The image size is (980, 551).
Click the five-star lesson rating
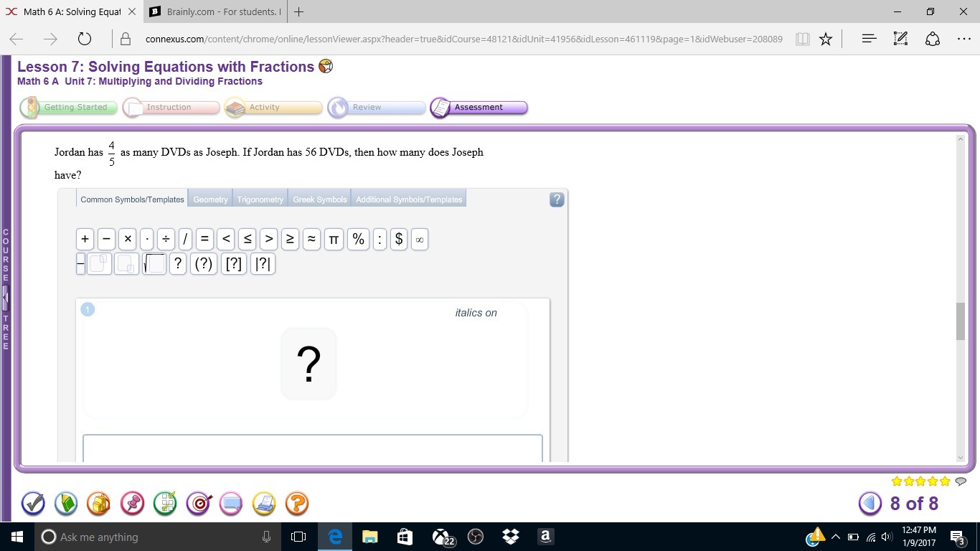tap(920, 481)
